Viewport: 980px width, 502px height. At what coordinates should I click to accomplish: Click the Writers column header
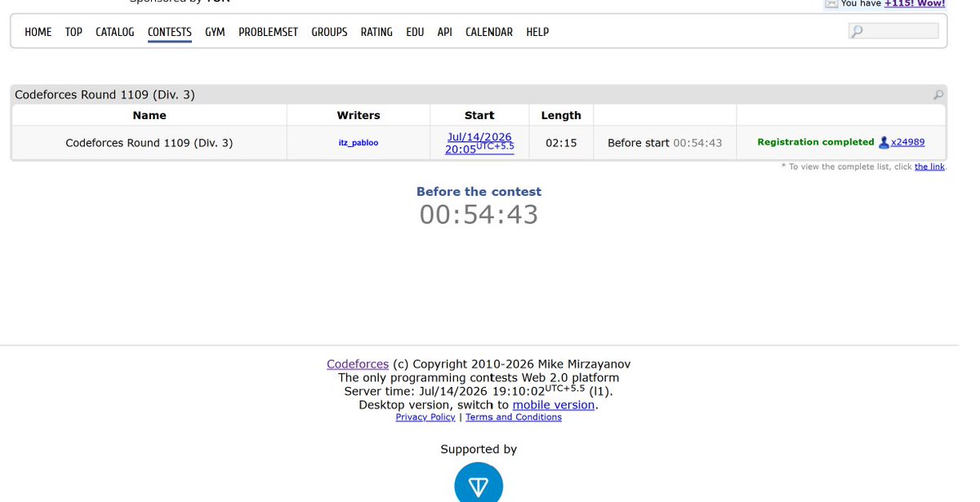coord(359,115)
